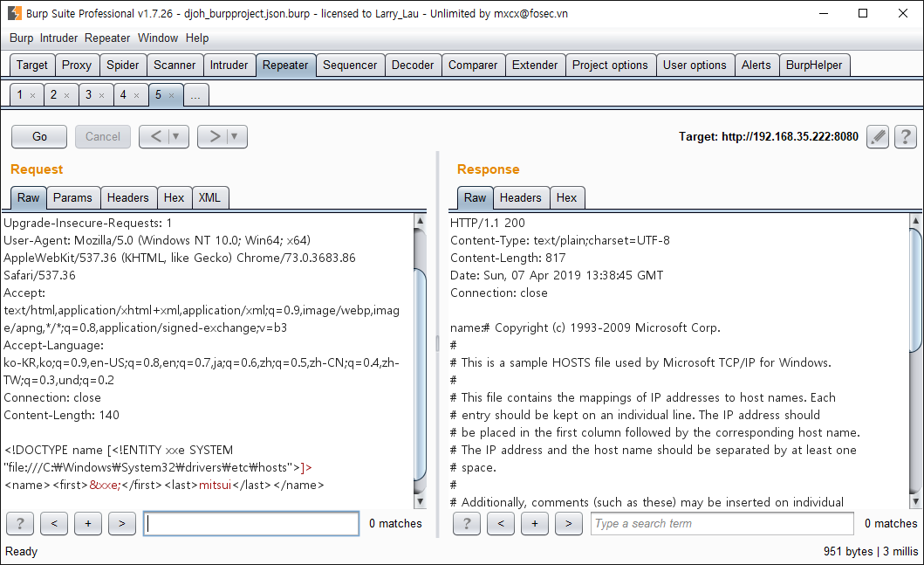This screenshot has height=565, width=924.
Task: Open the Repeater menu in menu bar
Action: pyautogui.click(x=107, y=38)
